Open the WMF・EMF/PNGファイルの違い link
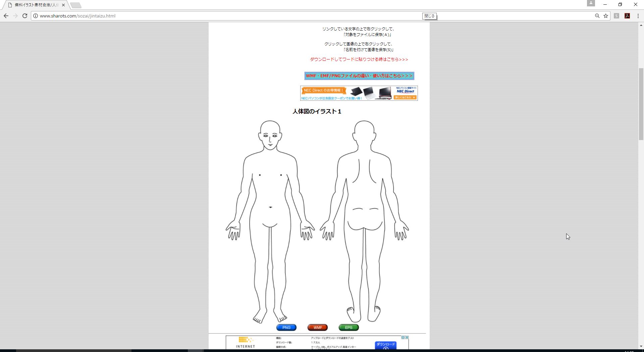Viewport: 644px width, 352px height. [359, 76]
